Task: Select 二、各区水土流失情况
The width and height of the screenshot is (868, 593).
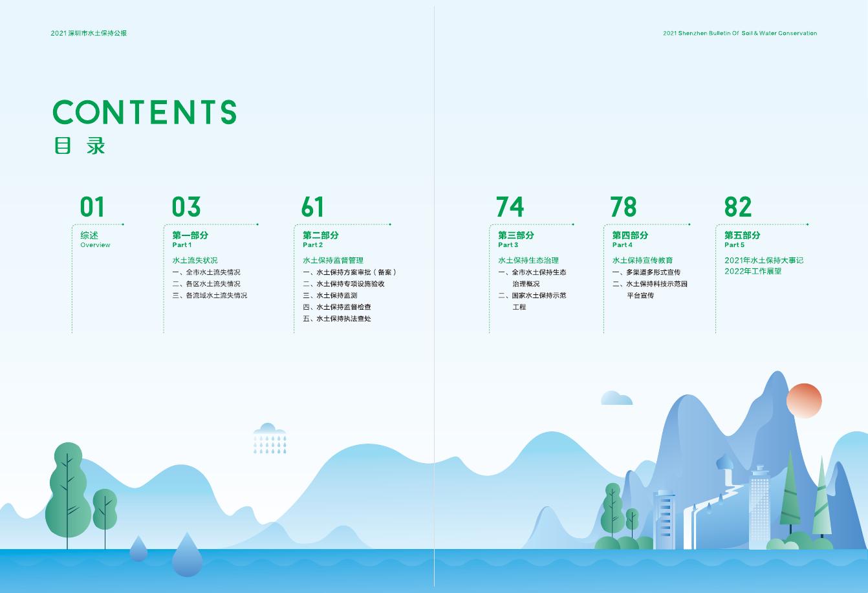Action: coord(206,284)
